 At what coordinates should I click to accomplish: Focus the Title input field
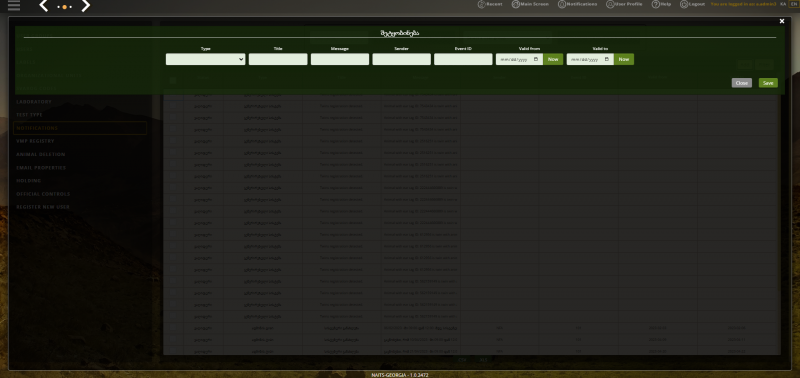[278, 59]
